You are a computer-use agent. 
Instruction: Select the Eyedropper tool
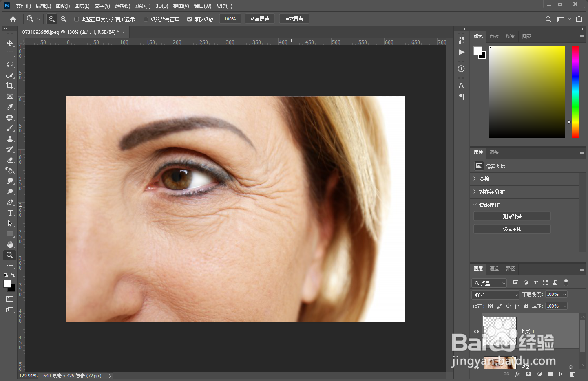tap(10, 107)
